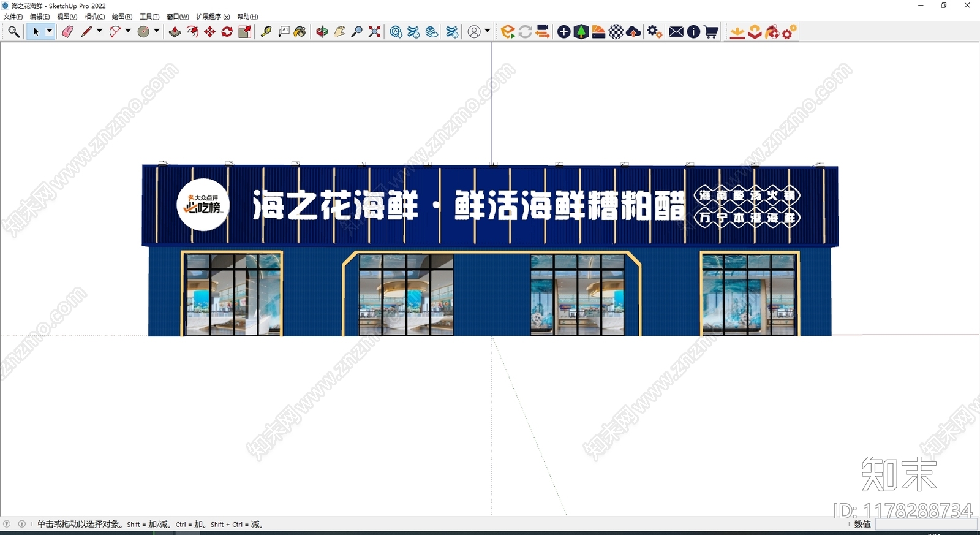Select the Circle shape tool
Viewport: 980px width, 535px height.
coord(143,32)
